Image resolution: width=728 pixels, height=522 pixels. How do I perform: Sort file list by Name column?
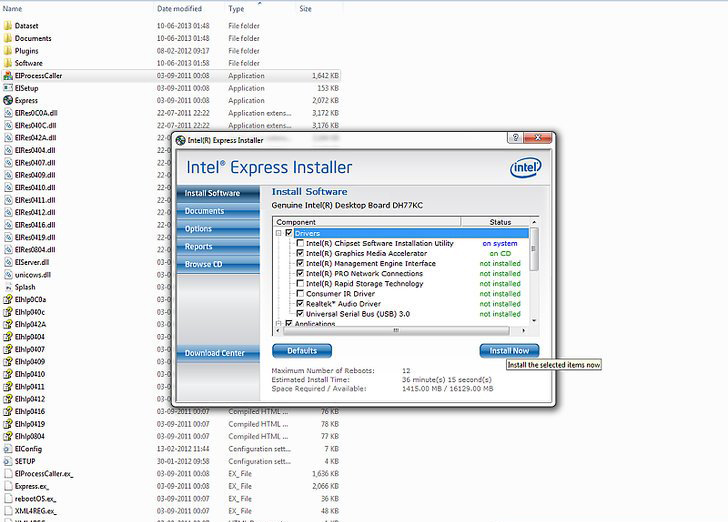(x=13, y=8)
